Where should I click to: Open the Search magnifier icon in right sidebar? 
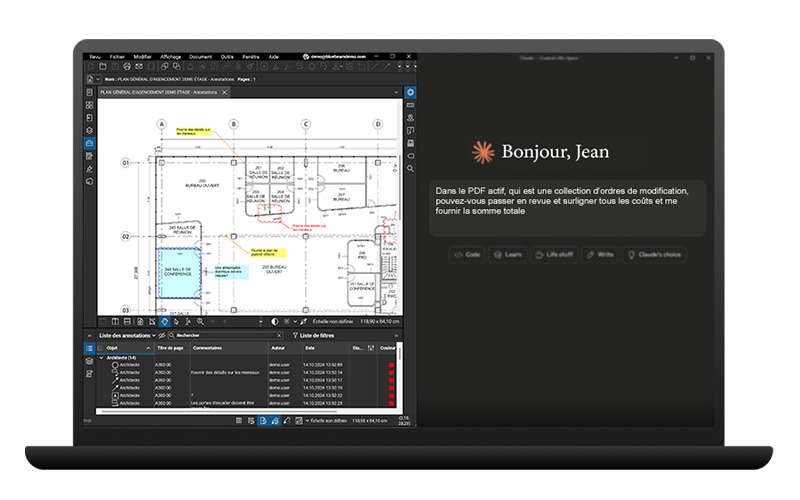pos(410,168)
